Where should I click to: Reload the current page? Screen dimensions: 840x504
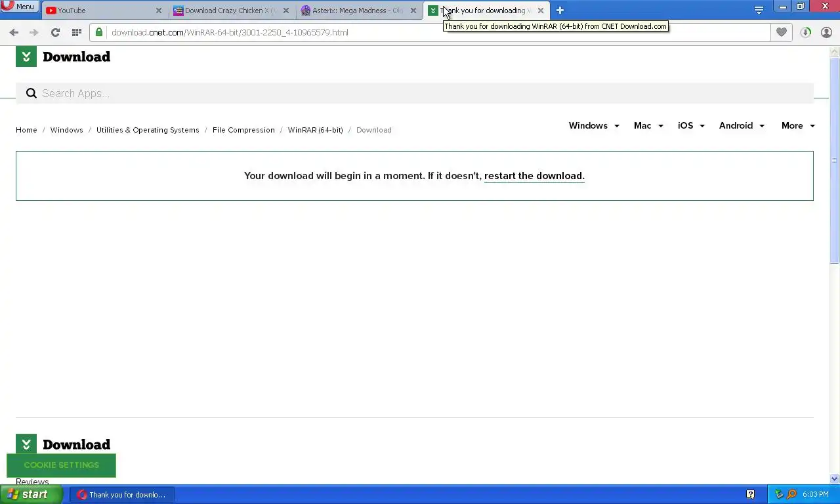point(55,32)
